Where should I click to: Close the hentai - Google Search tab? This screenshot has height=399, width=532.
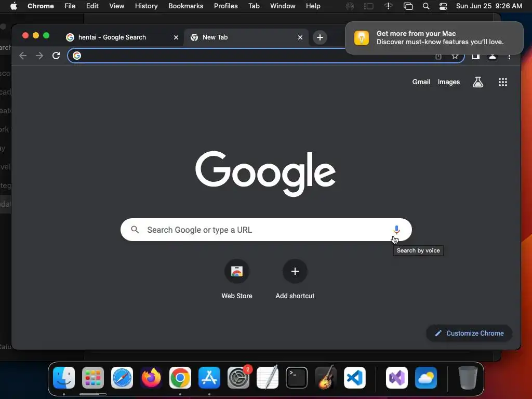tap(176, 37)
